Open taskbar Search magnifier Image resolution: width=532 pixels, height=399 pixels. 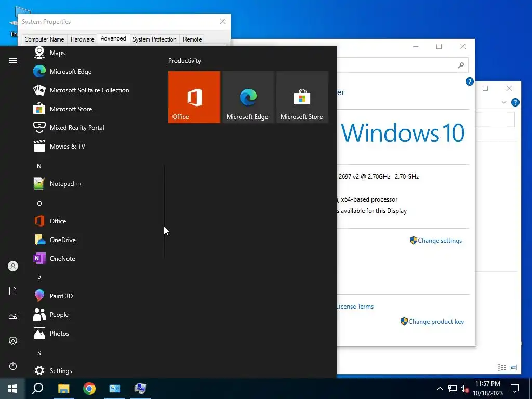click(37, 389)
